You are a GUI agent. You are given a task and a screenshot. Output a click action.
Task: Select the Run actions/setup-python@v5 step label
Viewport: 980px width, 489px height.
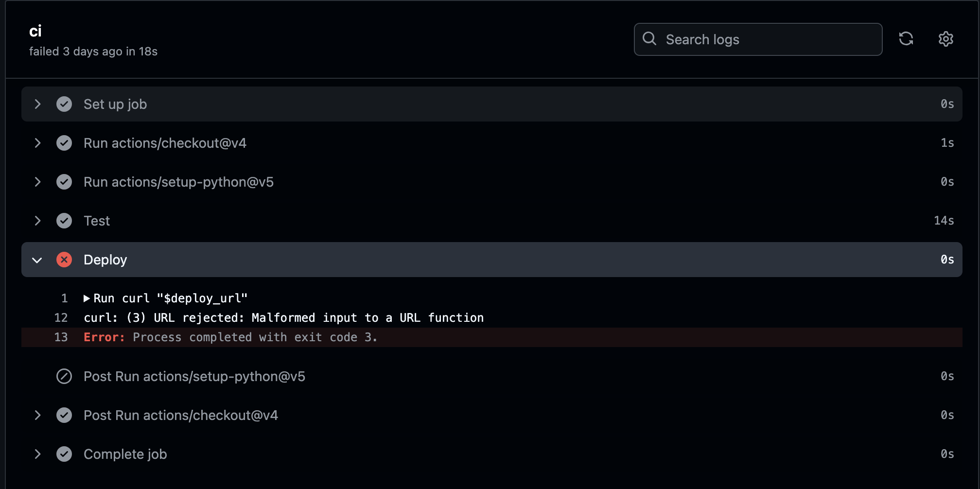click(x=178, y=182)
